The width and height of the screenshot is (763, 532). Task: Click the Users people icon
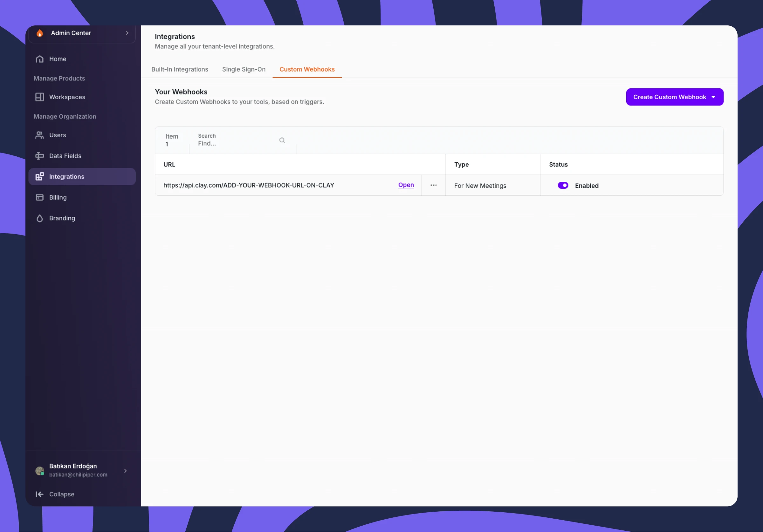tap(39, 135)
